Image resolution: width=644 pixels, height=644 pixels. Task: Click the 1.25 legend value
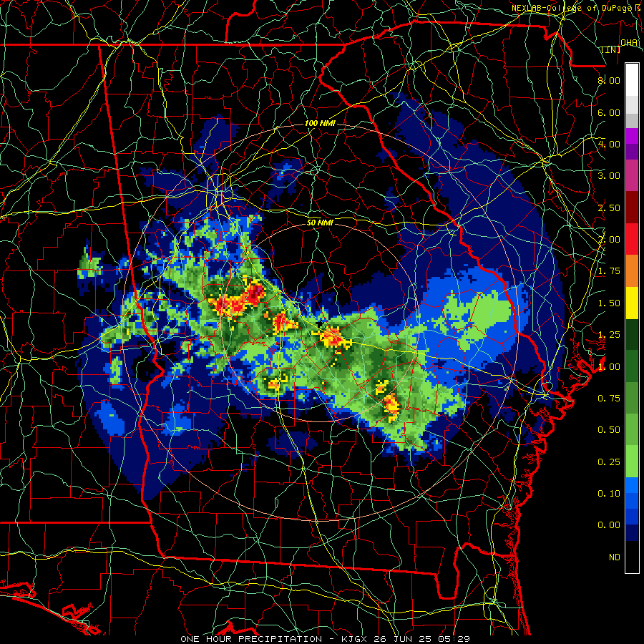pos(609,335)
